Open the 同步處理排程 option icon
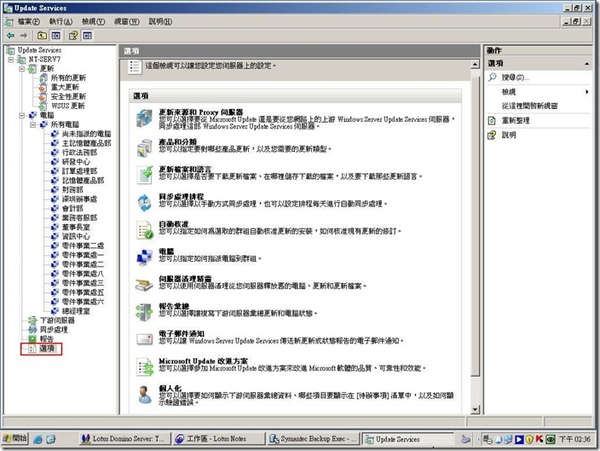The width and height of the screenshot is (600, 451). click(144, 202)
